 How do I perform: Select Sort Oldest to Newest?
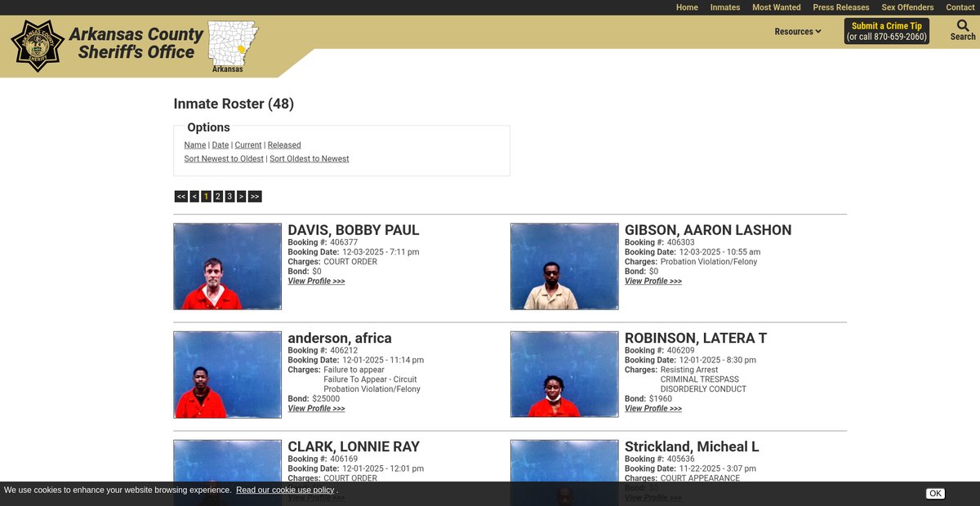click(310, 159)
